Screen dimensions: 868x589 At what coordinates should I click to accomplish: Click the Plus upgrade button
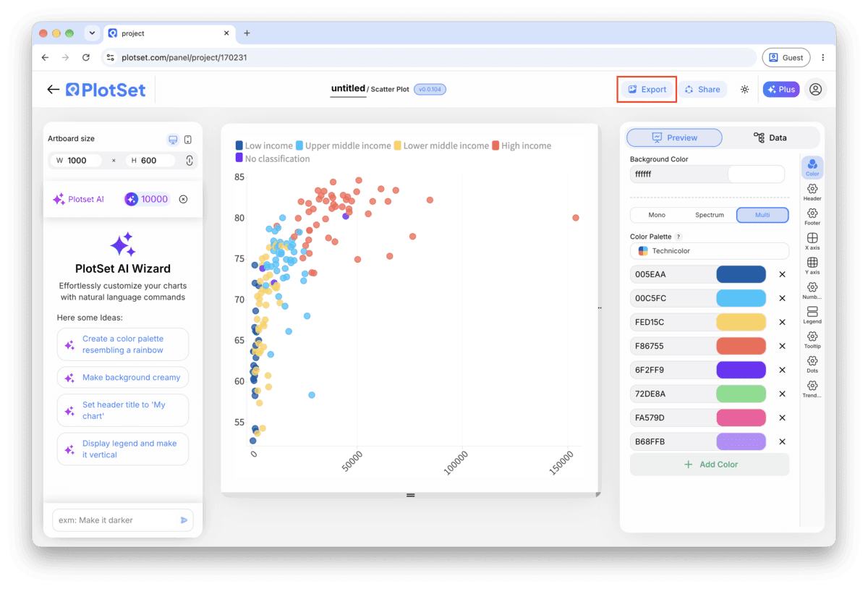point(781,90)
